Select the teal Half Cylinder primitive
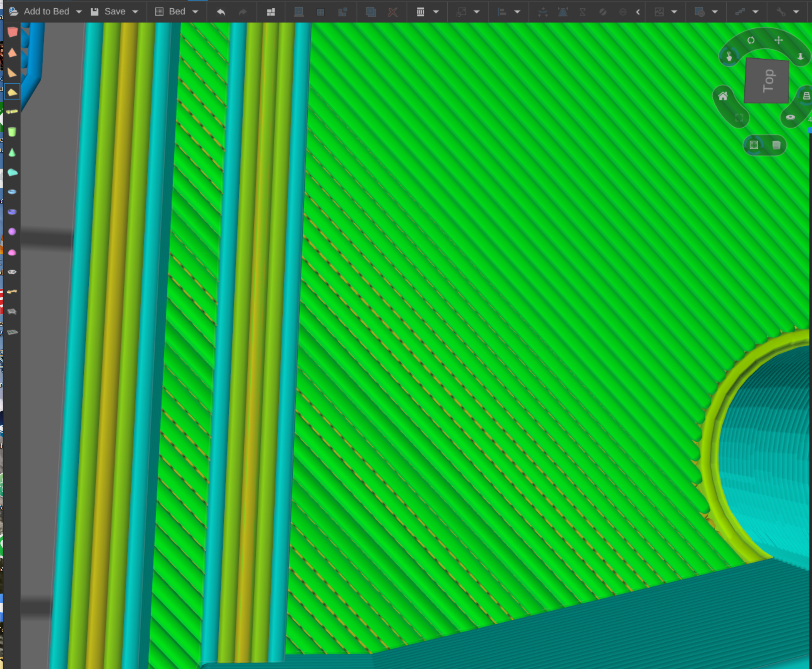Screen dimensions: 812x669 pyautogui.click(x=12, y=172)
